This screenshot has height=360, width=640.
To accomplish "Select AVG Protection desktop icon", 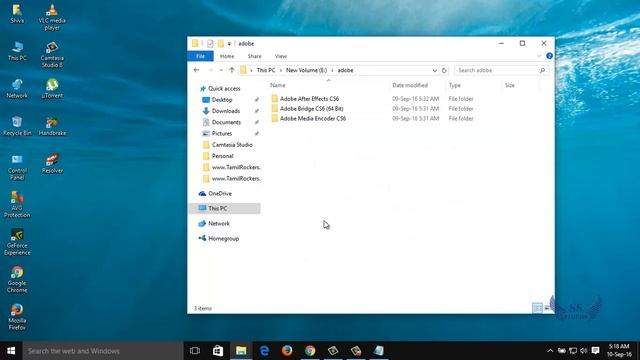I will click(x=17, y=205).
